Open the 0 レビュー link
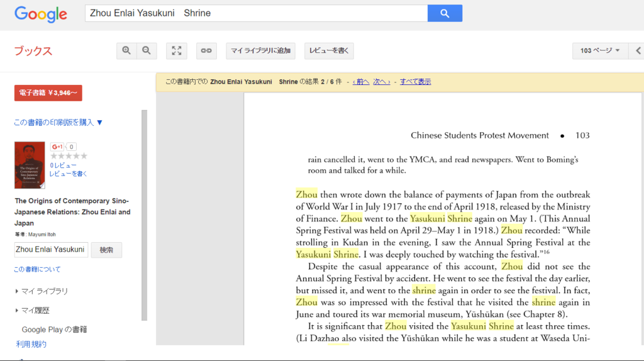The width and height of the screenshot is (644, 361). click(x=64, y=165)
